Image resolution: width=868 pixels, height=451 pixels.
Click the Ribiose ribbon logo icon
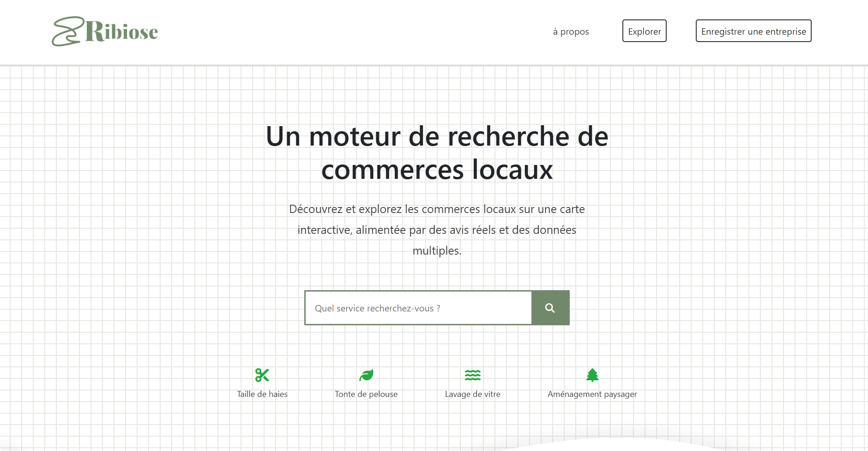coord(67,30)
